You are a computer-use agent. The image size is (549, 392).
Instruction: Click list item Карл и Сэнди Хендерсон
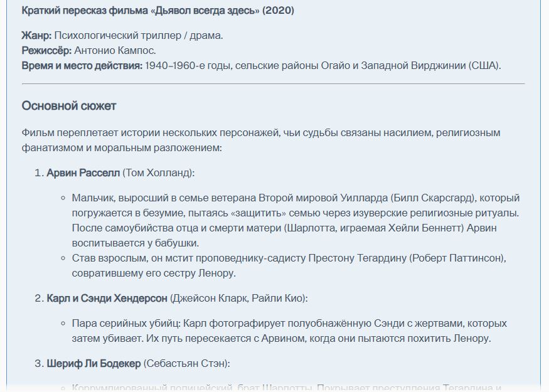(x=107, y=299)
